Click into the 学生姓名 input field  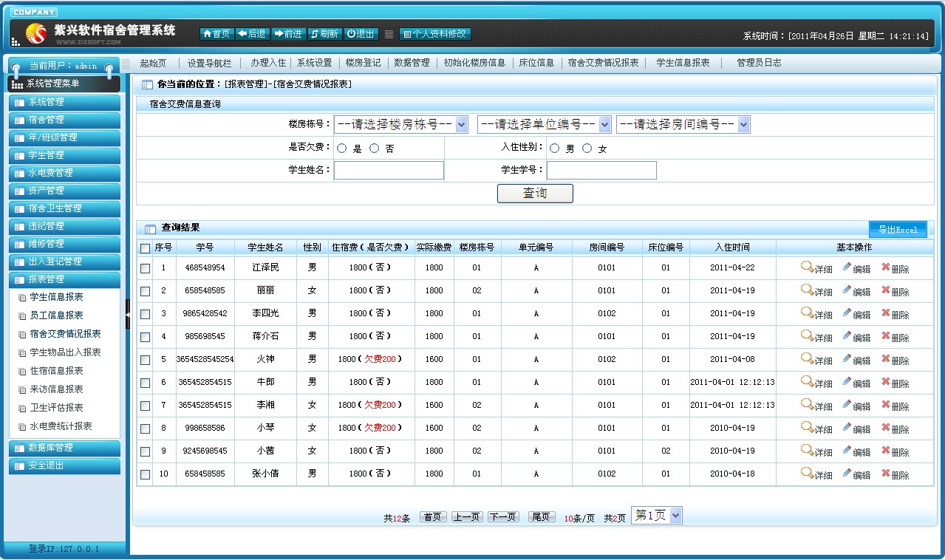(x=389, y=171)
